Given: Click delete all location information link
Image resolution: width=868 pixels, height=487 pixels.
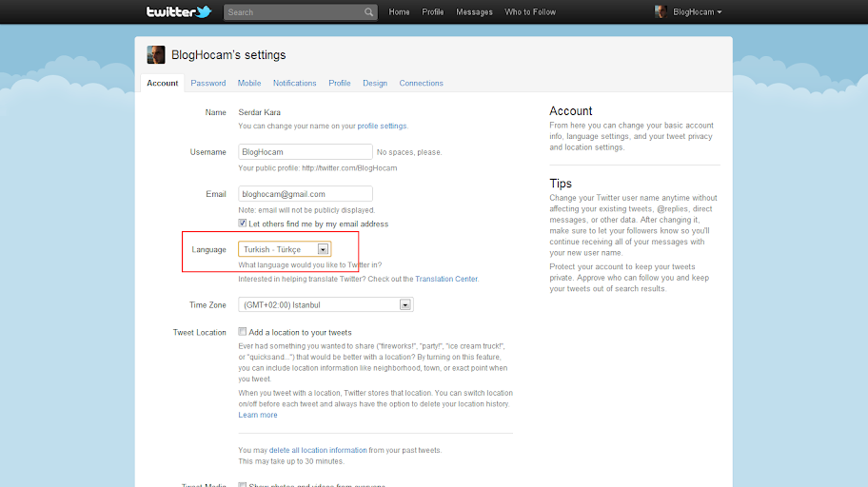Looking at the screenshot, I should (318, 451).
